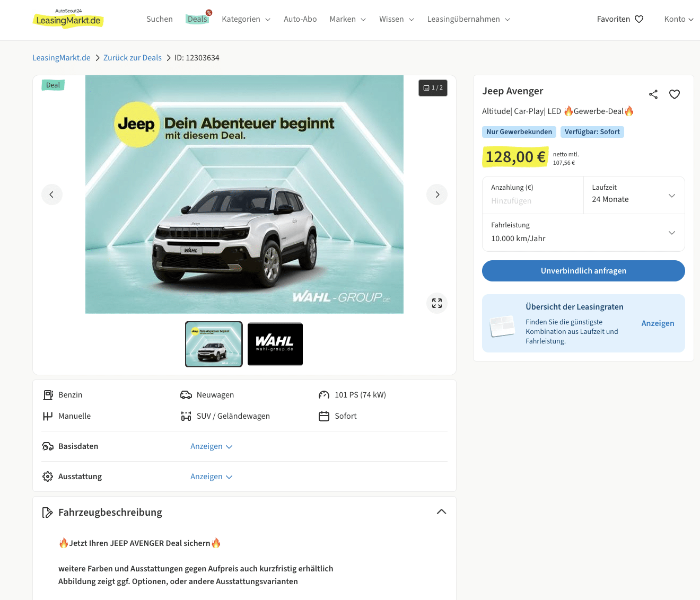Click the LeasingMarkt.de logo
700x600 pixels.
click(x=68, y=20)
